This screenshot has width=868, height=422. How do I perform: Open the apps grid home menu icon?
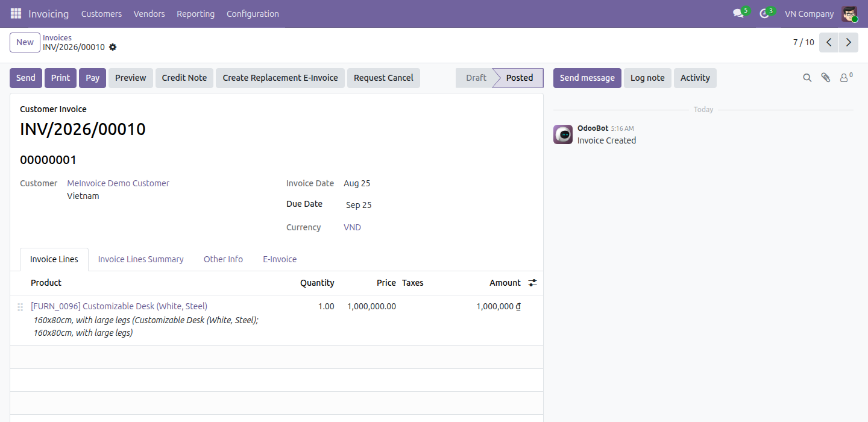(x=16, y=13)
